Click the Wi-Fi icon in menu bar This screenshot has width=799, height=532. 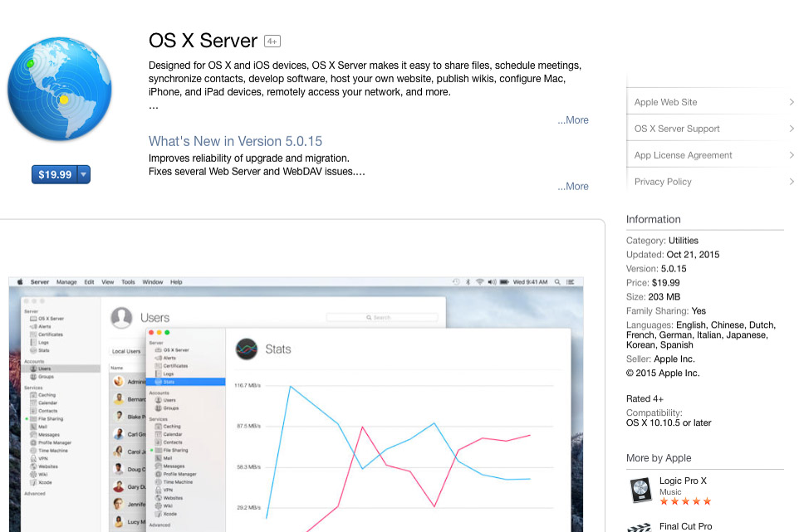[479, 281]
